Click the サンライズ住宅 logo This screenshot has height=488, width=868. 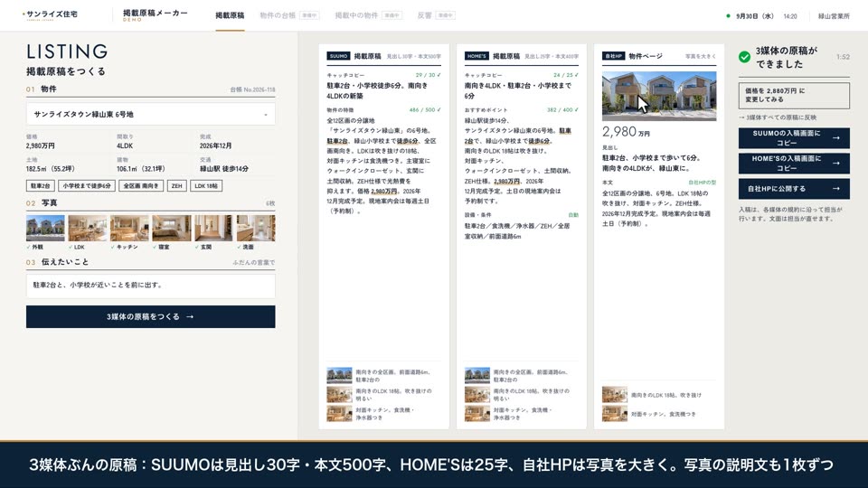pos(50,14)
